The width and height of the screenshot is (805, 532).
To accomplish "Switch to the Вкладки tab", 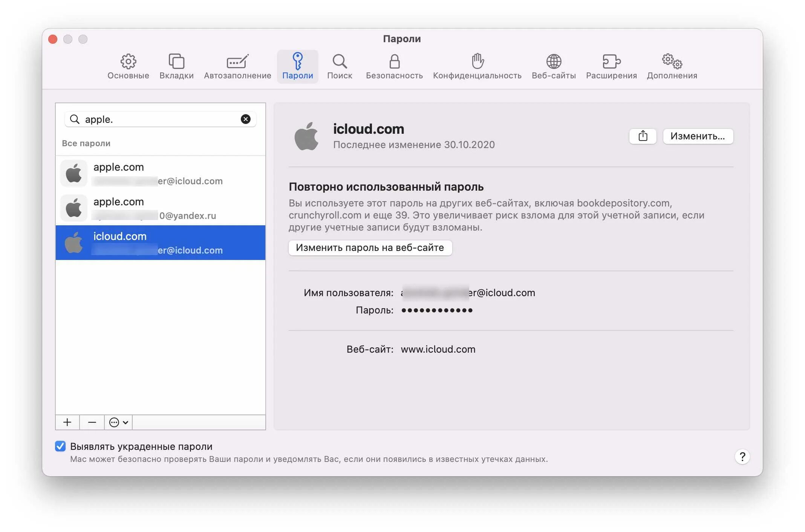I will (176, 67).
